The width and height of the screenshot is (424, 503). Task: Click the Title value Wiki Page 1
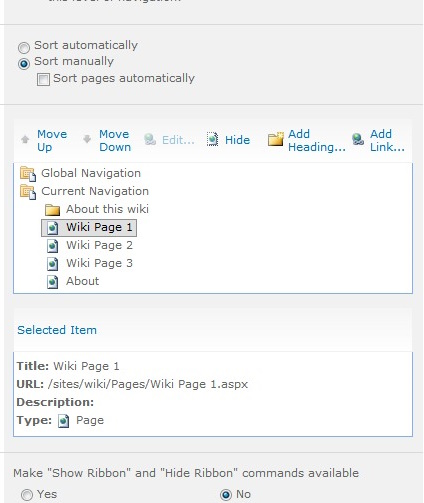86,366
